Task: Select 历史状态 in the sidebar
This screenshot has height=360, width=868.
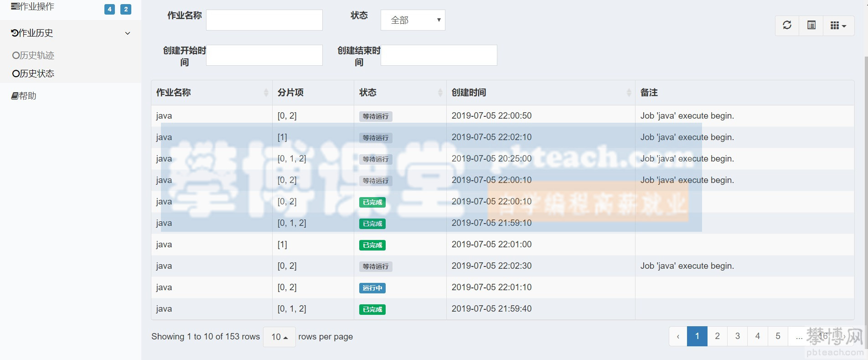Action: (33, 73)
